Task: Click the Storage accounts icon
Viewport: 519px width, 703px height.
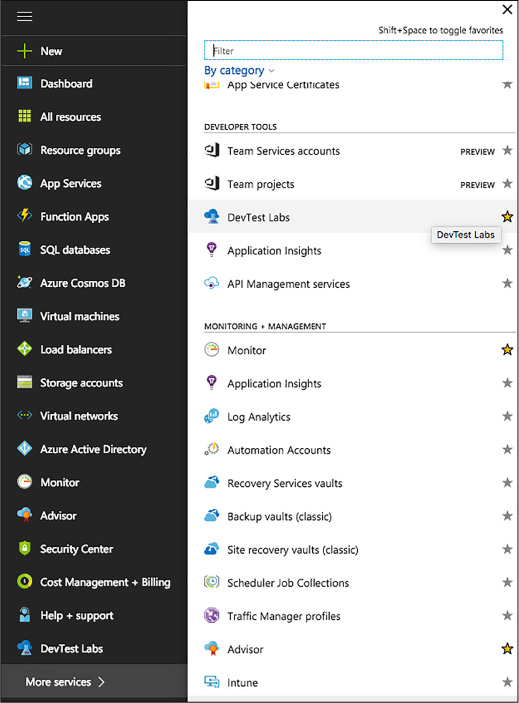Action: (24, 382)
